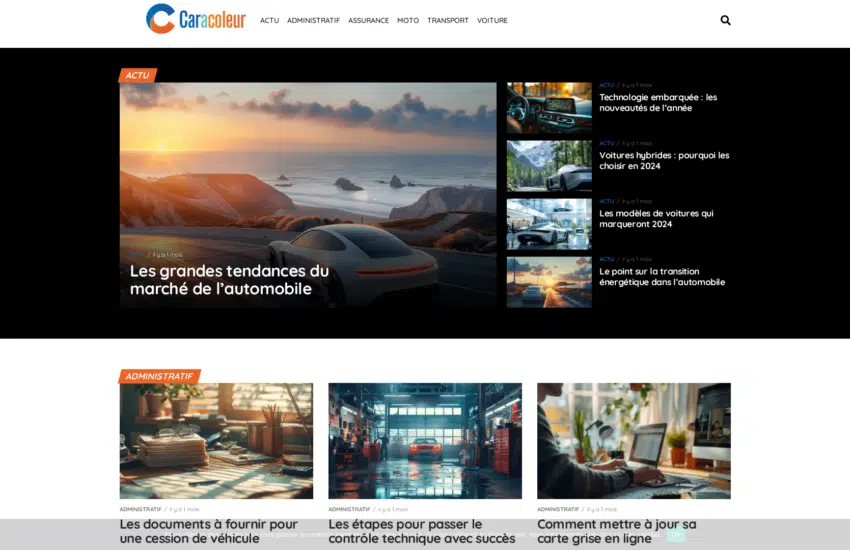Navigate to the VOITURE category
Viewport: 850px width, 550px height.
492,21
